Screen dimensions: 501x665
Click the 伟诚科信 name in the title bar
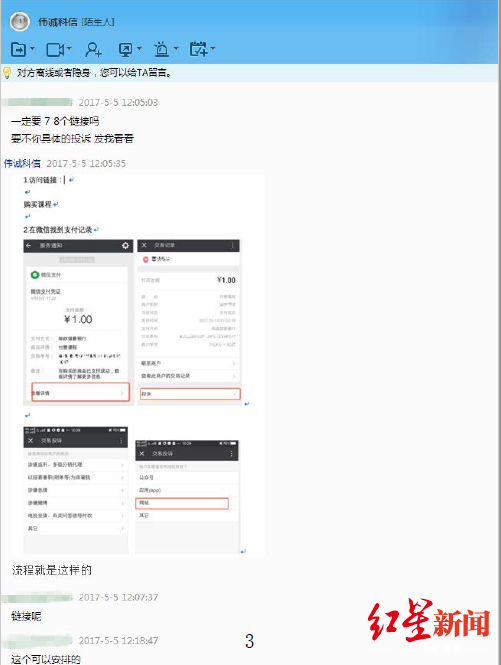58,22
